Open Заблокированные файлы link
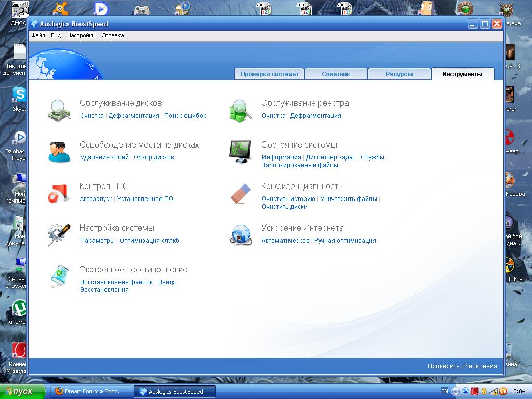The image size is (532, 399). (300, 165)
